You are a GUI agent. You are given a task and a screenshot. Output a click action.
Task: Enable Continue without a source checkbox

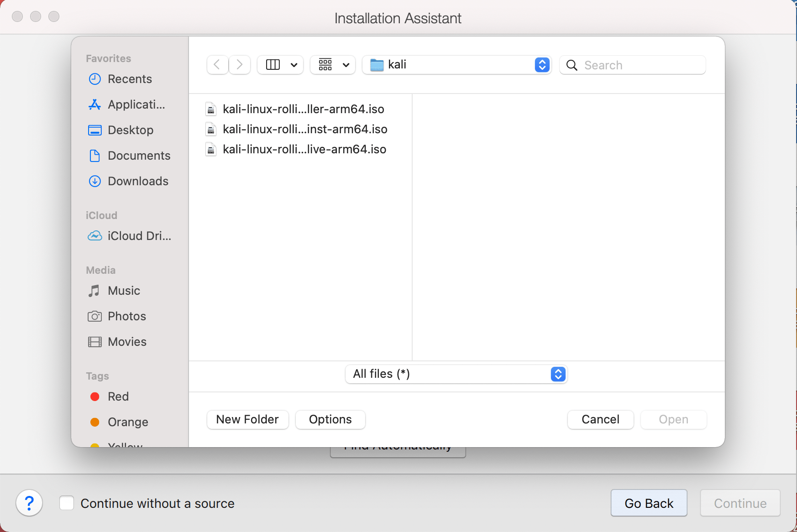[67, 503]
